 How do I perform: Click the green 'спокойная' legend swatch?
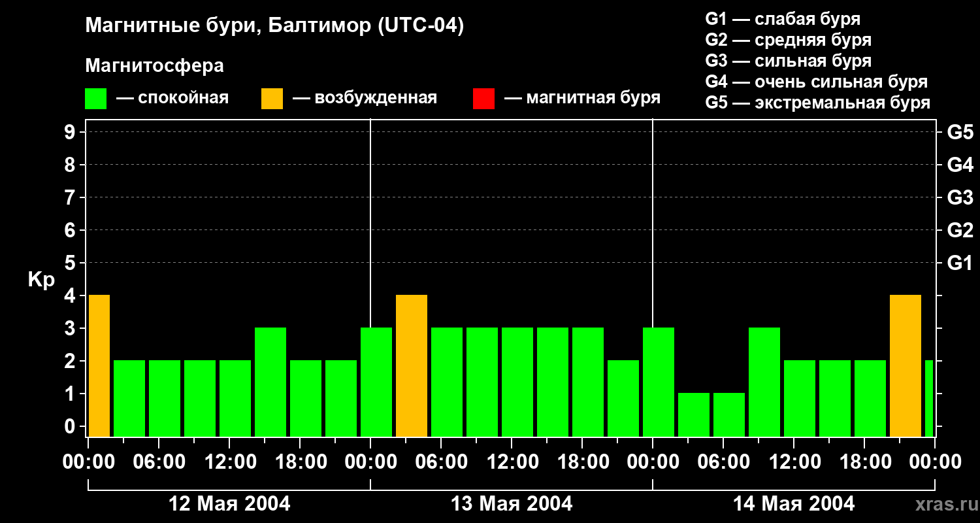click(x=95, y=99)
